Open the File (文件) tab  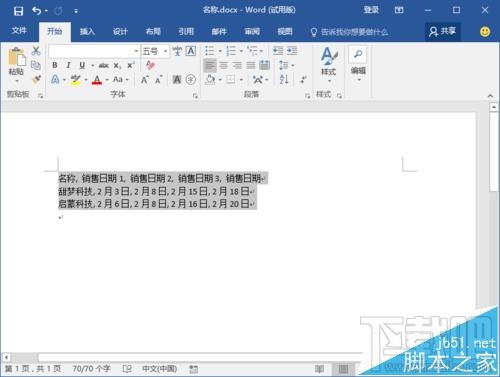click(19, 31)
